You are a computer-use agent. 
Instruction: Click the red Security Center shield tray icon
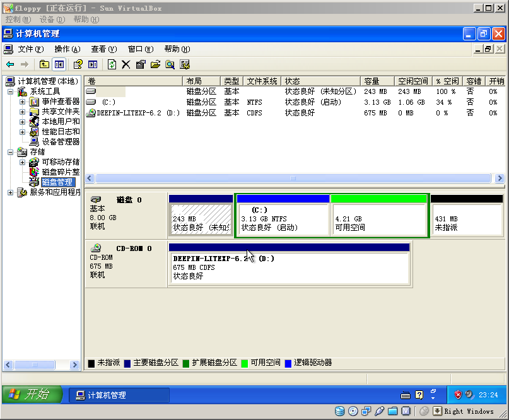[x=458, y=395]
